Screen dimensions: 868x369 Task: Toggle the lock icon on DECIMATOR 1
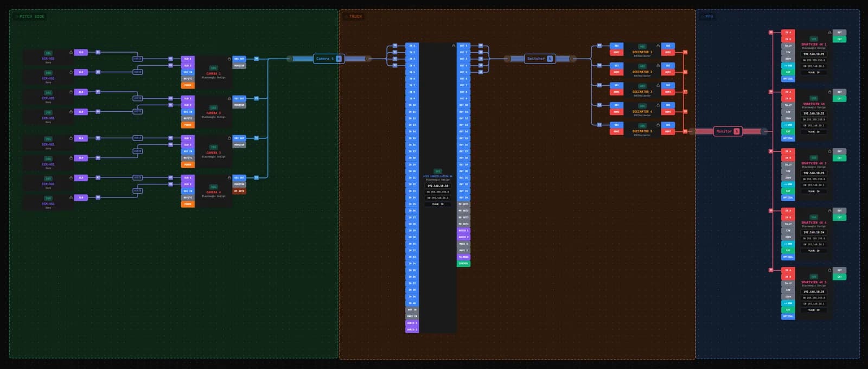[x=658, y=46]
